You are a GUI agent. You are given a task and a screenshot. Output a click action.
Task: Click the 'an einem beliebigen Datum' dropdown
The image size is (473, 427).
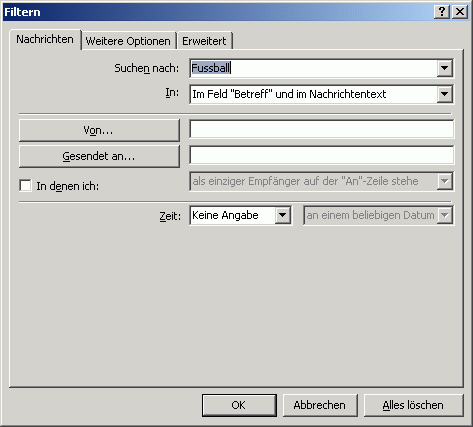coord(378,215)
